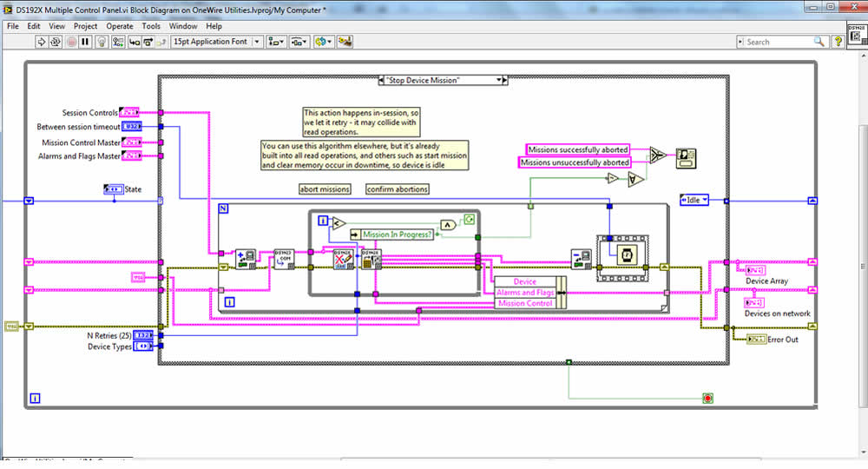Viewport: 868px width, 469px height.
Task: Click the search magnifier icon
Action: point(819,42)
